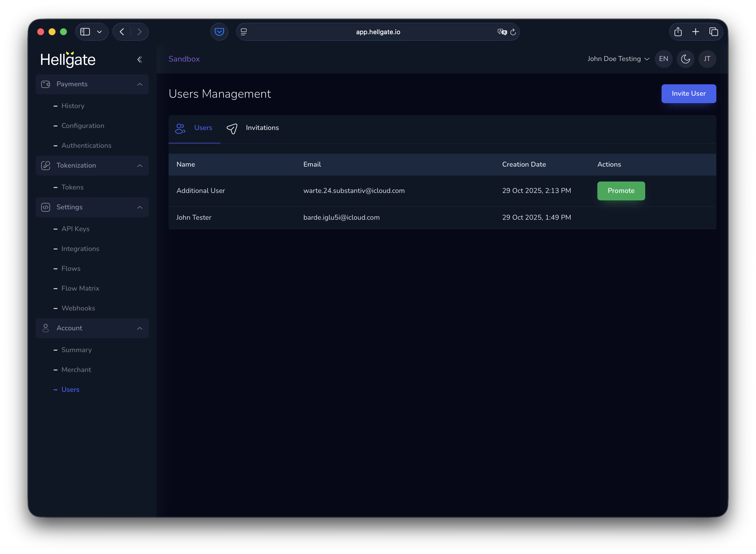The image size is (756, 554).
Task: Collapse the sidebar with double-chevron icon
Action: pyautogui.click(x=140, y=60)
